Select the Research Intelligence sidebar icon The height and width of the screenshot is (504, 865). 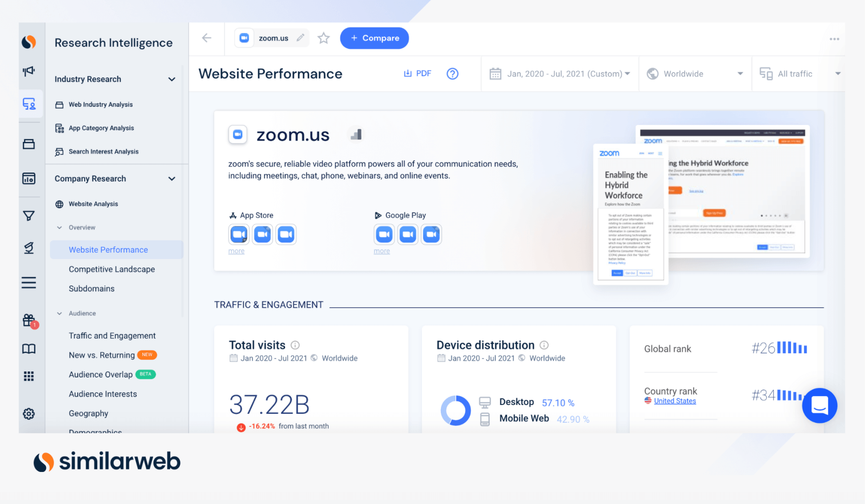(x=29, y=104)
